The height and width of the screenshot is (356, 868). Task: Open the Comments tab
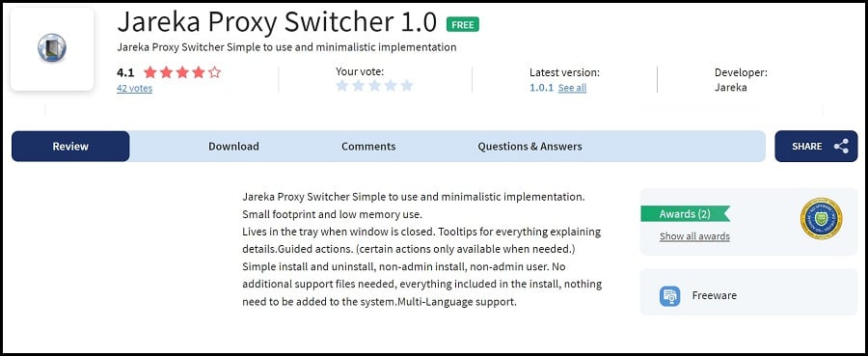[368, 147]
